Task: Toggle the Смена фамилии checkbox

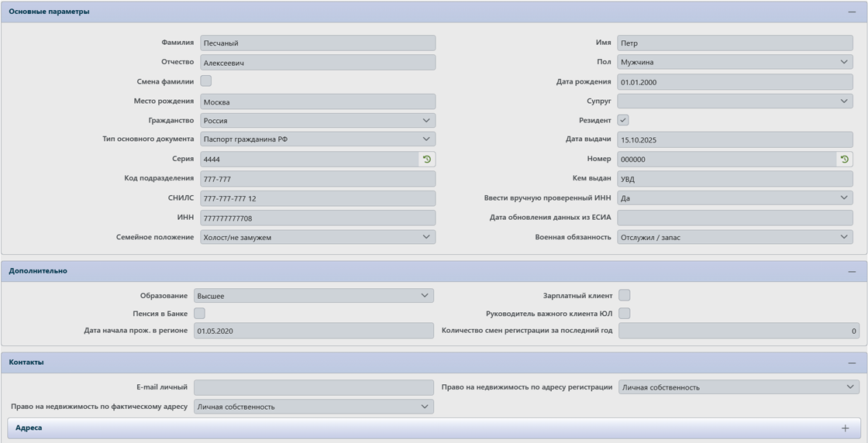Action: click(206, 81)
